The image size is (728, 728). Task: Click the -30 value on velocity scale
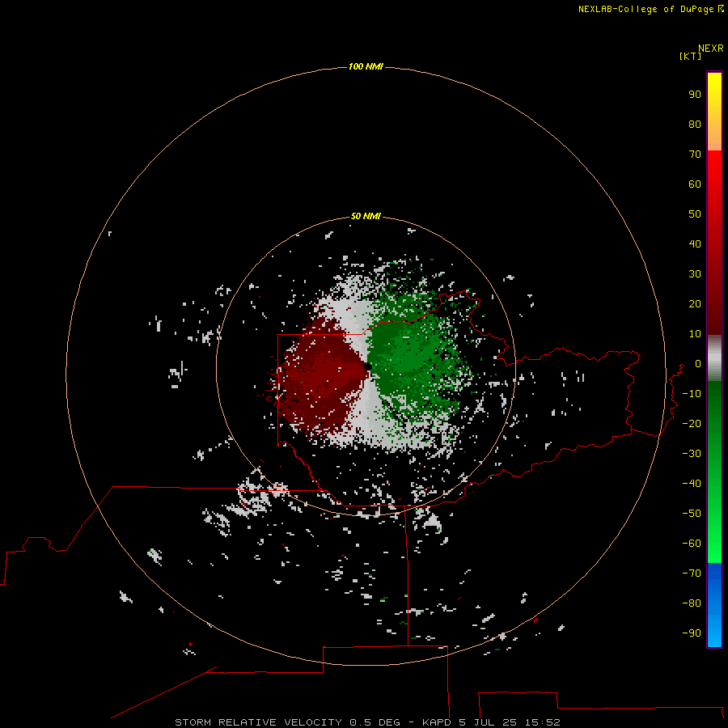click(x=692, y=454)
